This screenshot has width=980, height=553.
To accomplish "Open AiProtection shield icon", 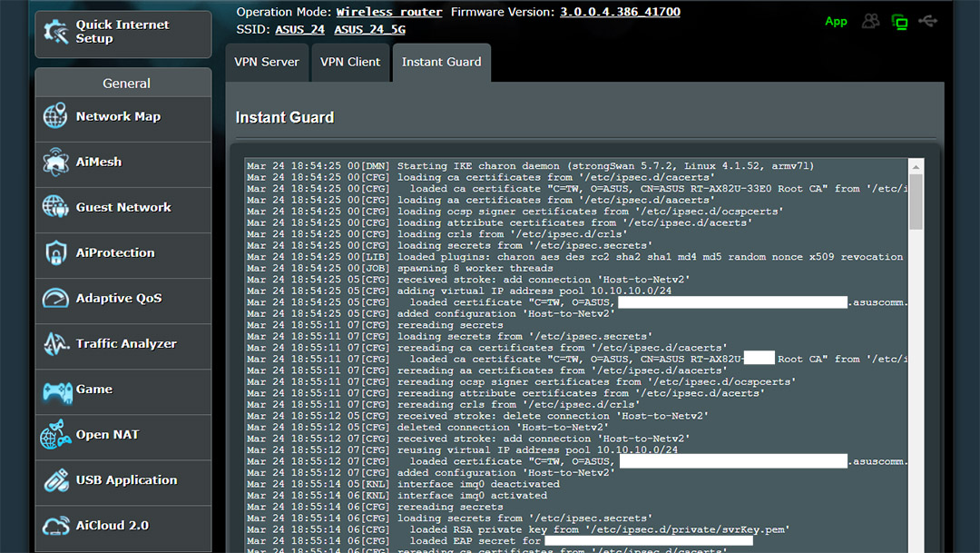I will point(55,252).
